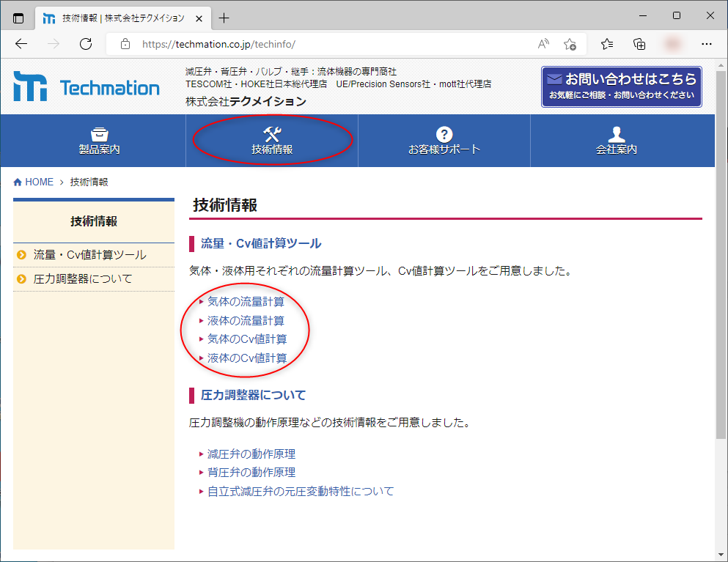Open browser favorites via the star icon

pyautogui.click(x=606, y=44)
